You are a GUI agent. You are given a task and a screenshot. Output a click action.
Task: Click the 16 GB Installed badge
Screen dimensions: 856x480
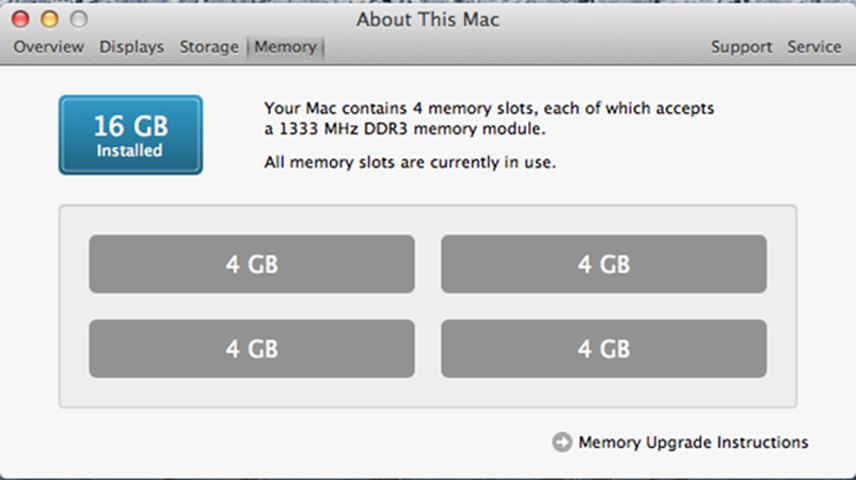[x=131, y=135]
